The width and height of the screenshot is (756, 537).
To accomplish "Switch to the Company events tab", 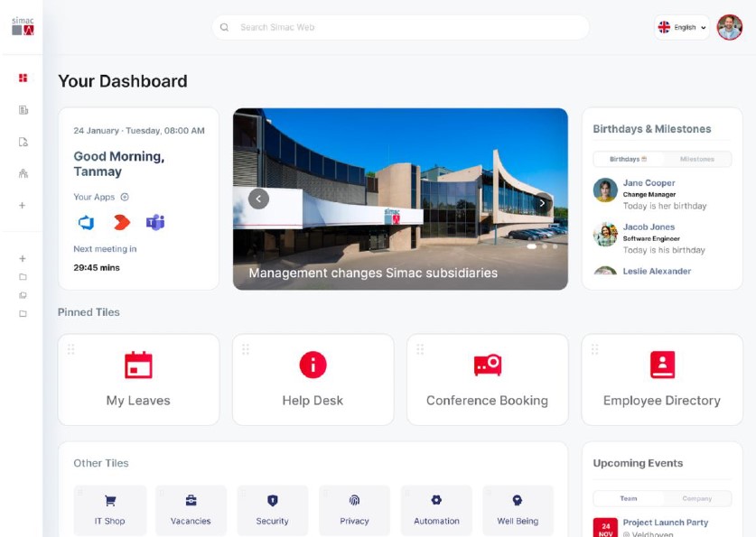I will pyautogui.click(x=697, y=498).
